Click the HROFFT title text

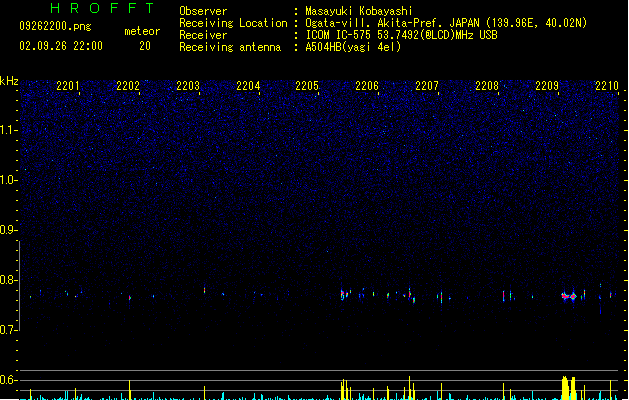pyautogui.click(x=103, y=8)
